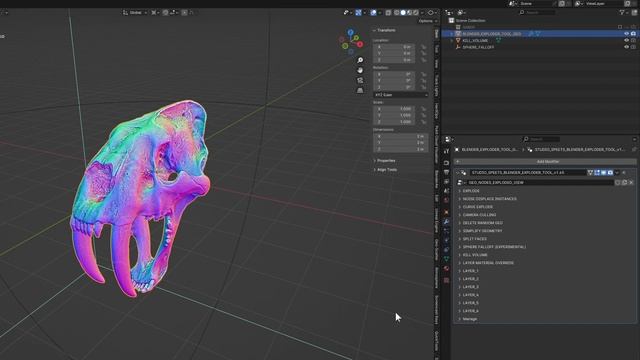Viewport: 640px width, 360px height.
Task: Switch perspective/orthographic grid icon in viewport
Action: (360, 90)
